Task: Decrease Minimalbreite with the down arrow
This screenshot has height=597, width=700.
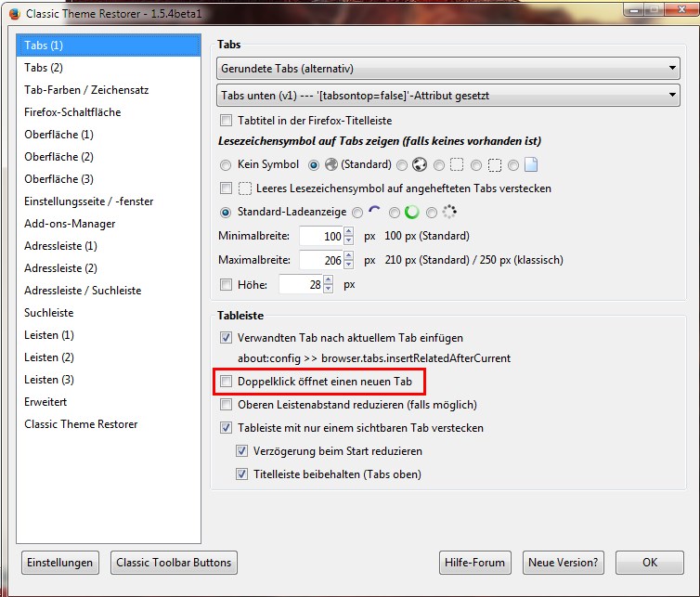Action: (349, 240)
